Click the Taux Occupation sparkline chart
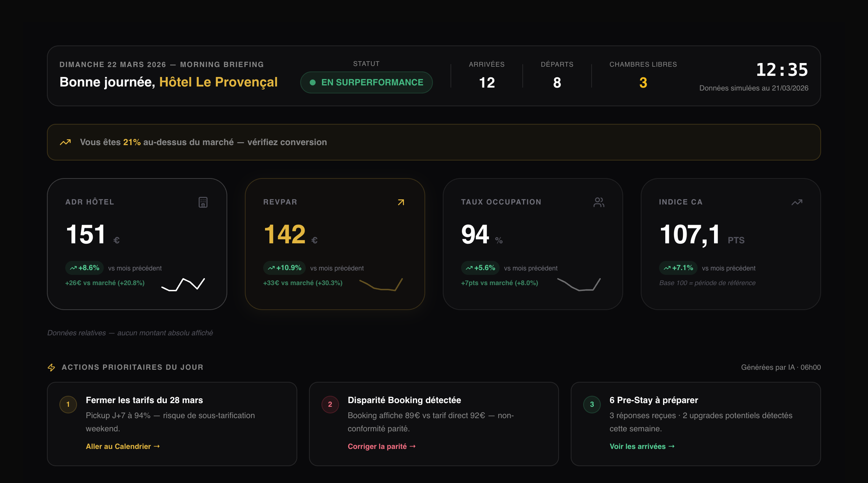868x483 pixels. [579, 284]
